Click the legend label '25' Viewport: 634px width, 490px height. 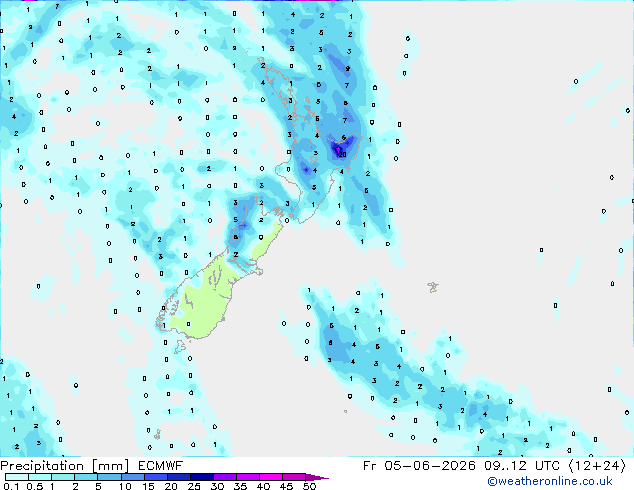coord(194,486)
